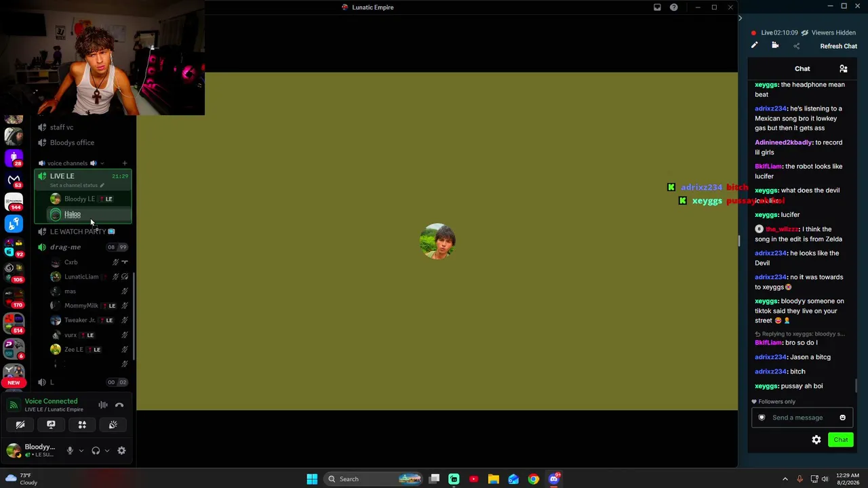The height and width of the screenshot is (488, 868).
Task: Open the taskbar volume control
Action: 825,479
